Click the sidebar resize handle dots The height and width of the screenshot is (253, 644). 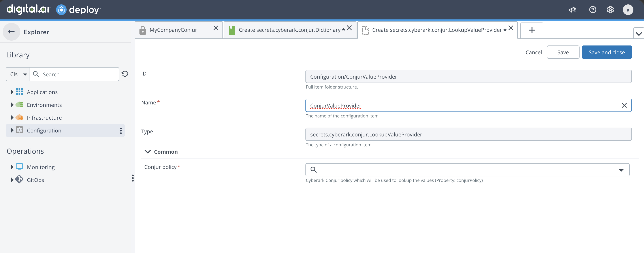point(133,178)
